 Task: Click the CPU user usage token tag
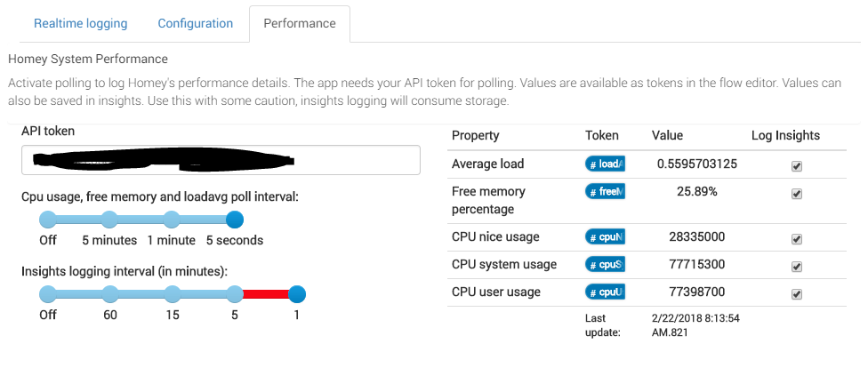click(605, 292)
